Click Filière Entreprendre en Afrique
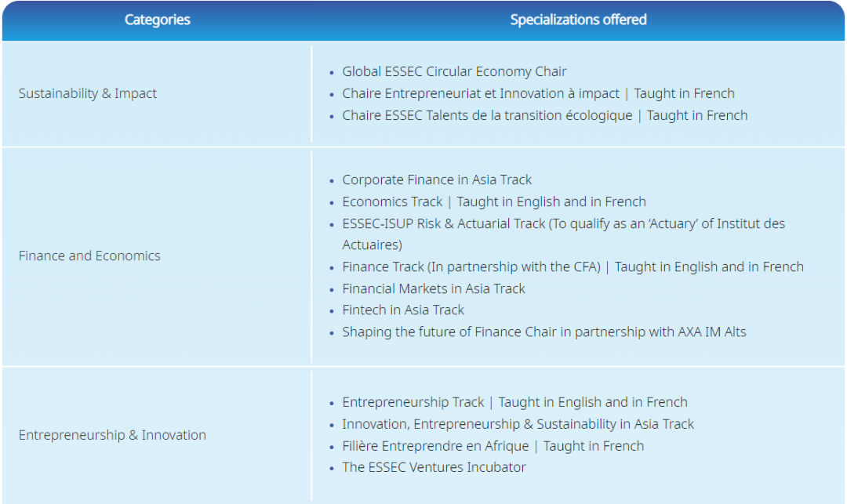 click(435, 446)
